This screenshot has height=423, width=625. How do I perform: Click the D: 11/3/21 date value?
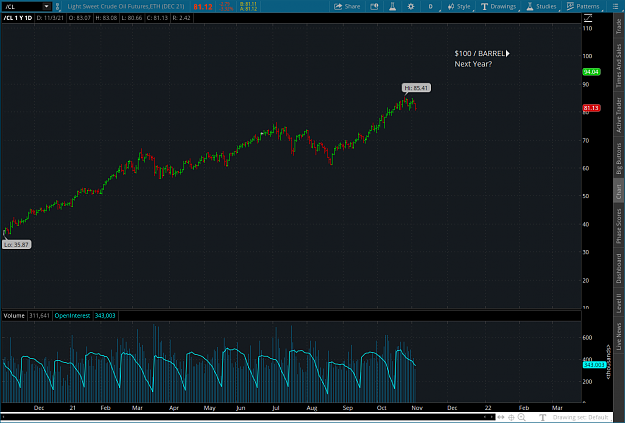click(x=50, y=18)
